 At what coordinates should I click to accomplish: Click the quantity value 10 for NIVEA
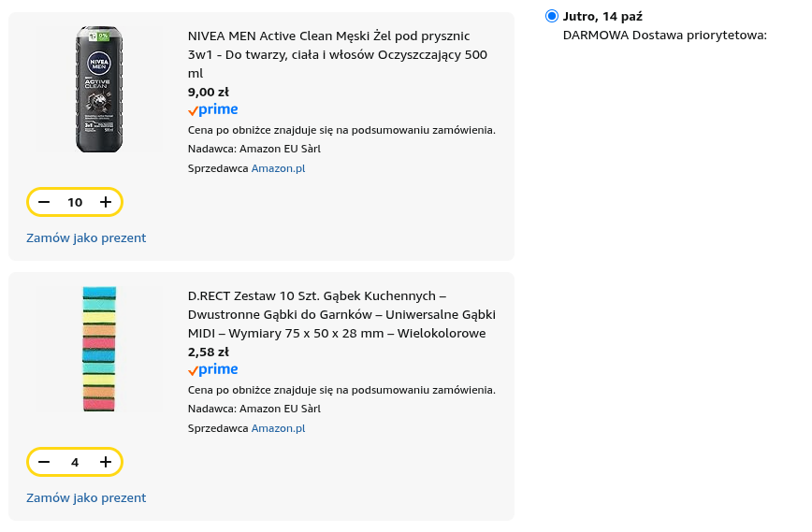click(x=75, y=202)
